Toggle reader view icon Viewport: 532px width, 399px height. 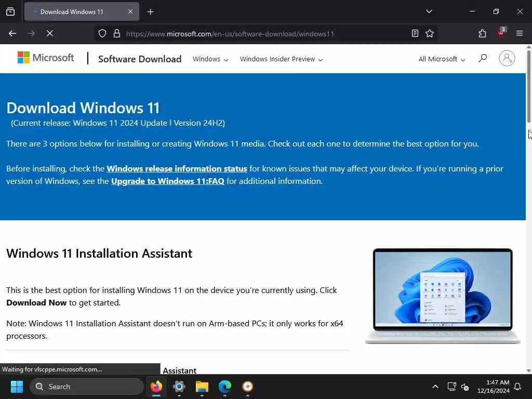[415, 33]
